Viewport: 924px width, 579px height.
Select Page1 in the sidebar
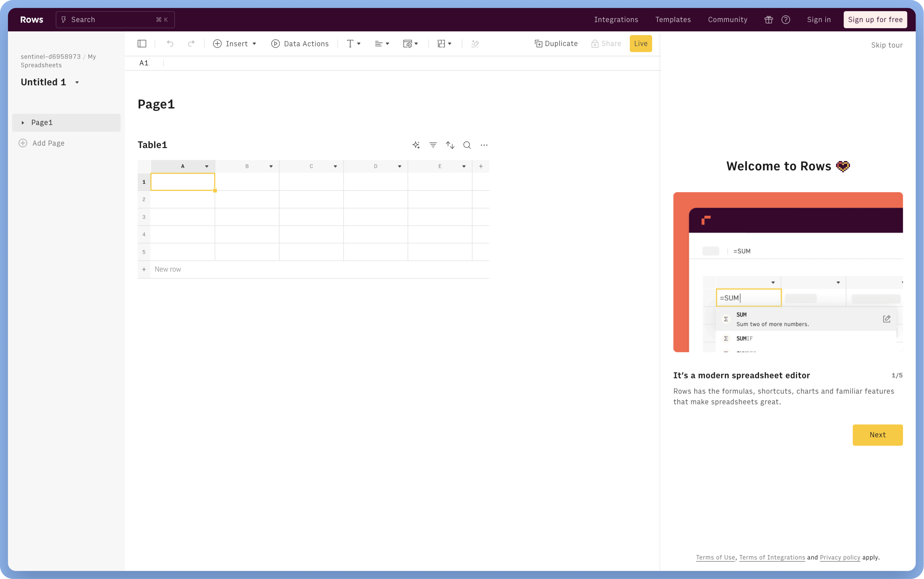[67, 123]
